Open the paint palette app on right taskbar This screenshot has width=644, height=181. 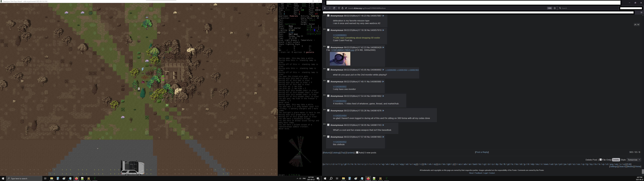356,178
